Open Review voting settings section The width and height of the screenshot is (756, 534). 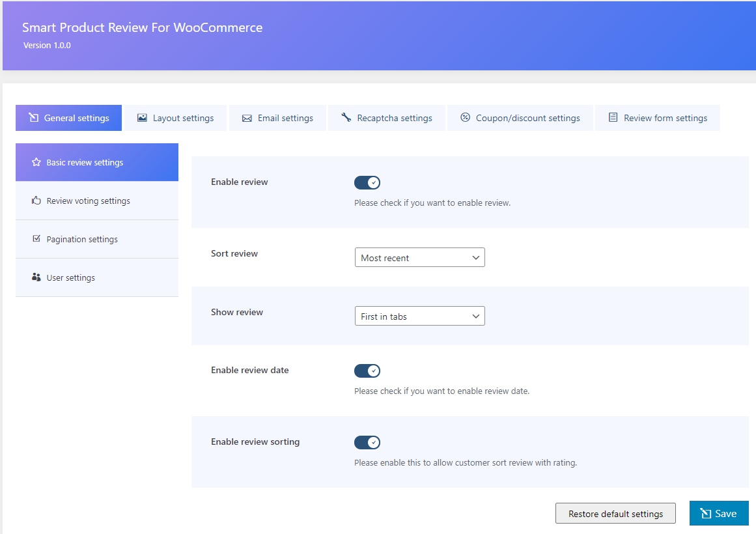pyautogui.click(x=97, y=201)
